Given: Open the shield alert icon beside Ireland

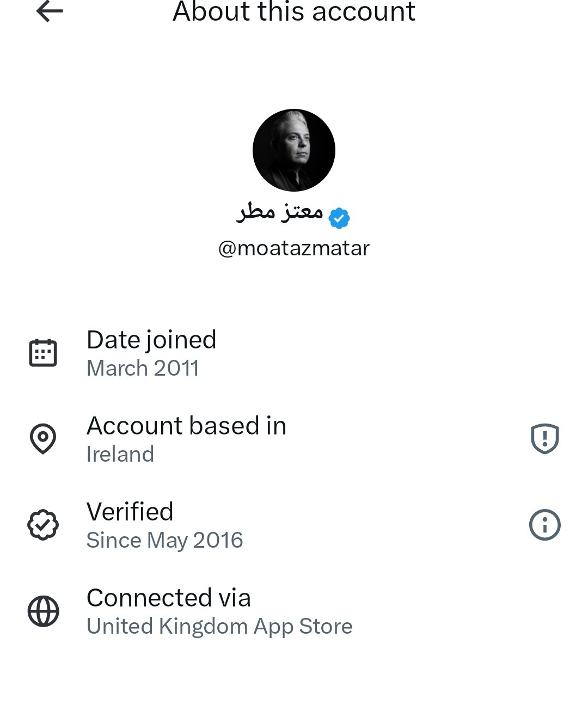Looking at the screenshot, I should point(544,438).
